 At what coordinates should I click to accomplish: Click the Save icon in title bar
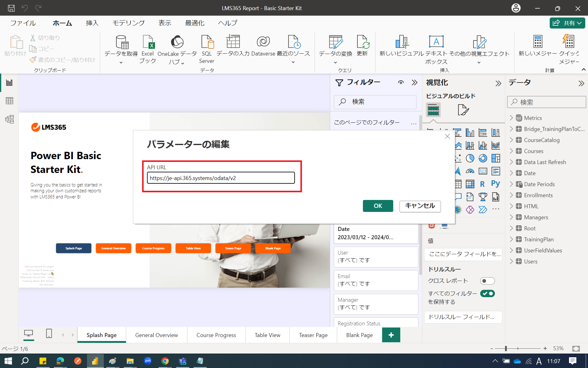pyautogui.click(x=11, y=8)
